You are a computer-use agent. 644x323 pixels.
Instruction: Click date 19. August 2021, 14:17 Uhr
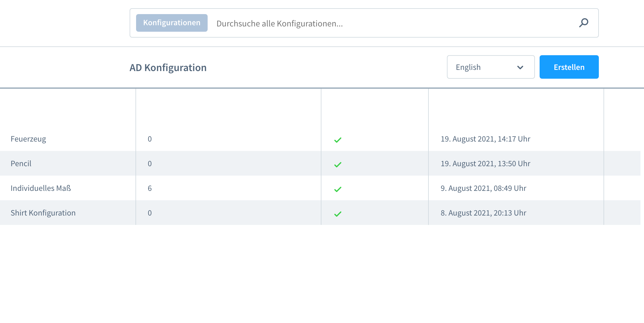[485, 139]
